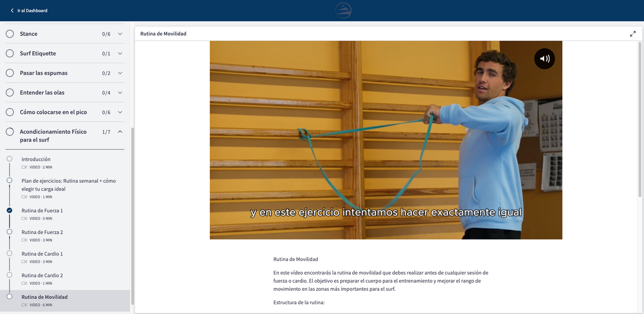644x314 pixels.
Task: Click the surf school logo in header
Action: pos(343,10)
